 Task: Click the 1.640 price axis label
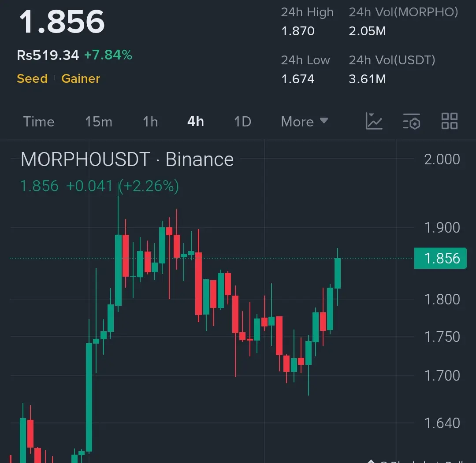[442, 423]
